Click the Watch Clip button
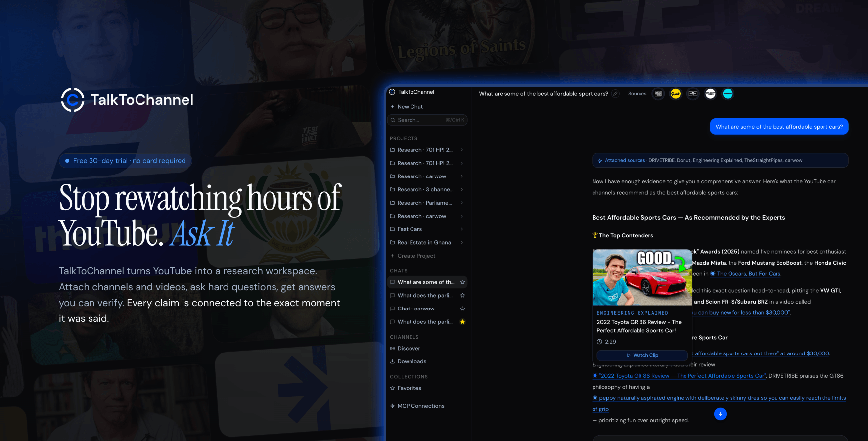Screen dimensions: 868x441 [642, 355]
